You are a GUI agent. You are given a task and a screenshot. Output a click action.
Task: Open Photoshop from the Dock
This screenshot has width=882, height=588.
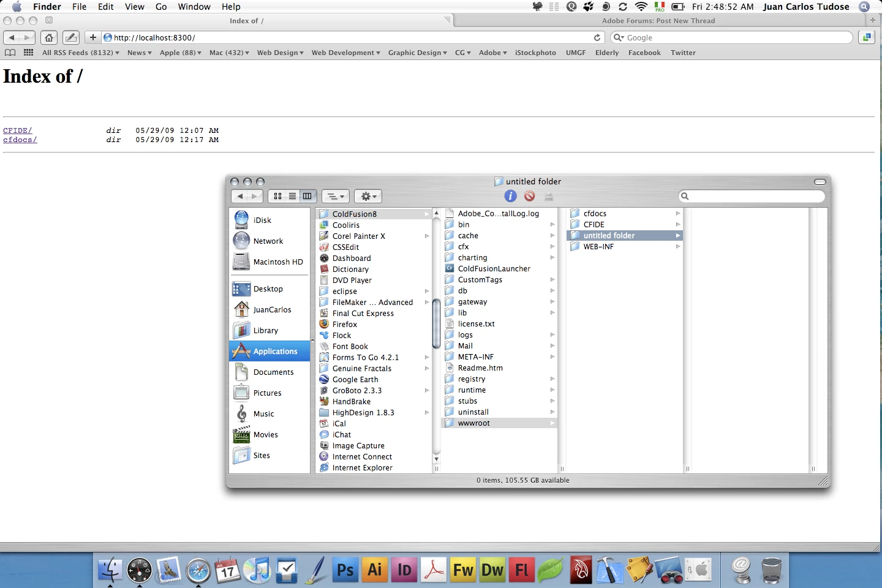pos(345,570)
